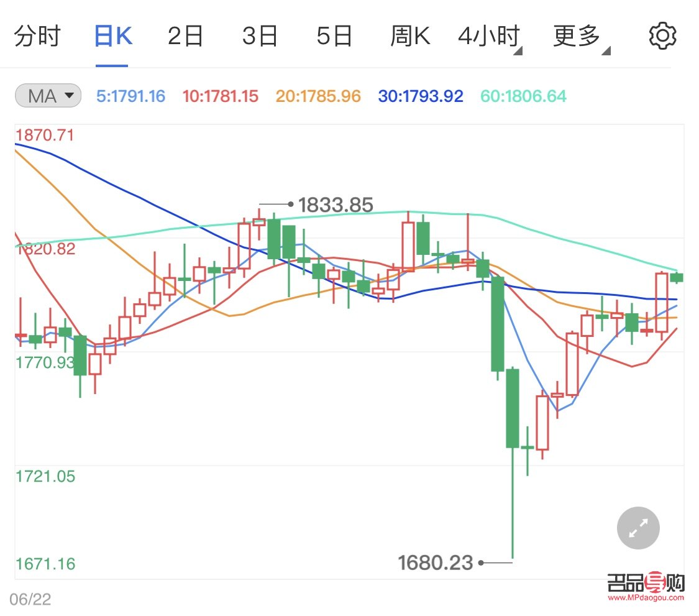Open the MA indicator dropdown
Image resolution: width=699 pixels, height=616 pixels.
(48, 94)
